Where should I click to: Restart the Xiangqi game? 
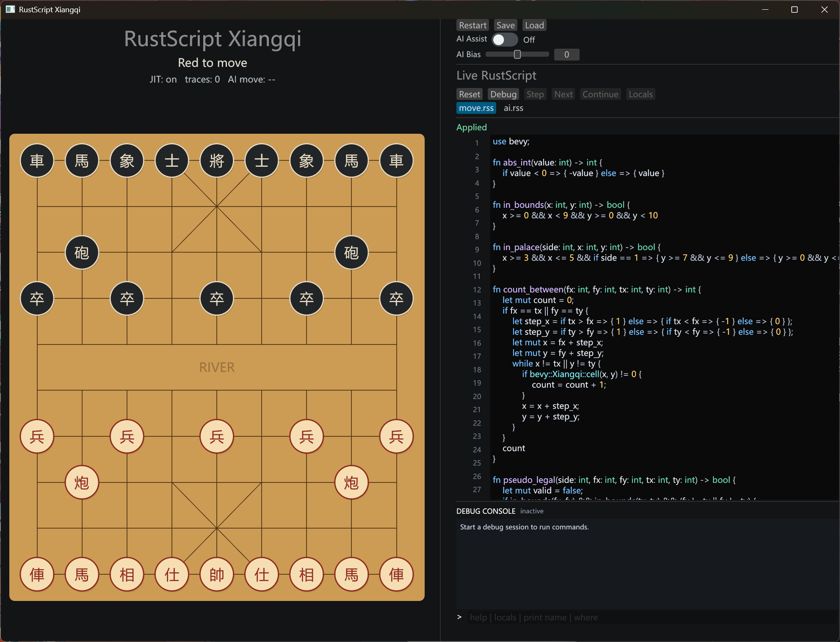tap(472, 25)
